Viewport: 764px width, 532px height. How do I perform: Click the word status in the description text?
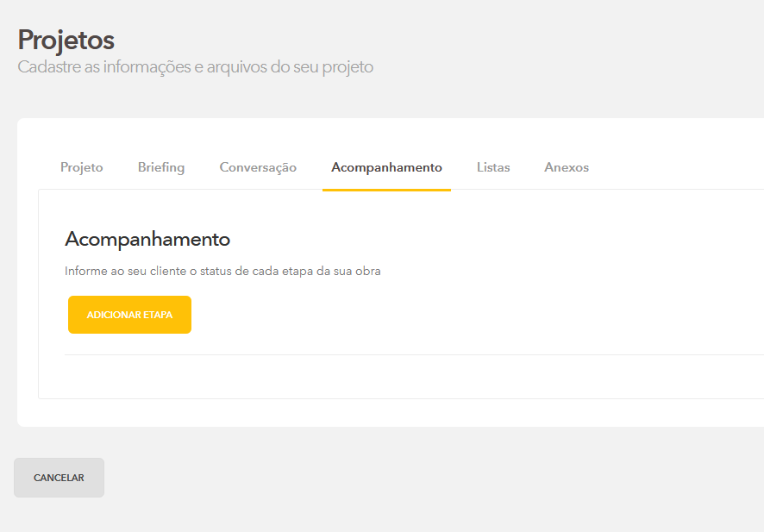(216, 271)
